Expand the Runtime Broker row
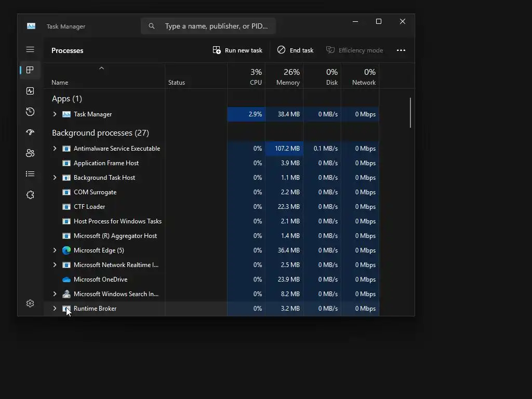Screen dimensions: 532x399 (55, 309)
